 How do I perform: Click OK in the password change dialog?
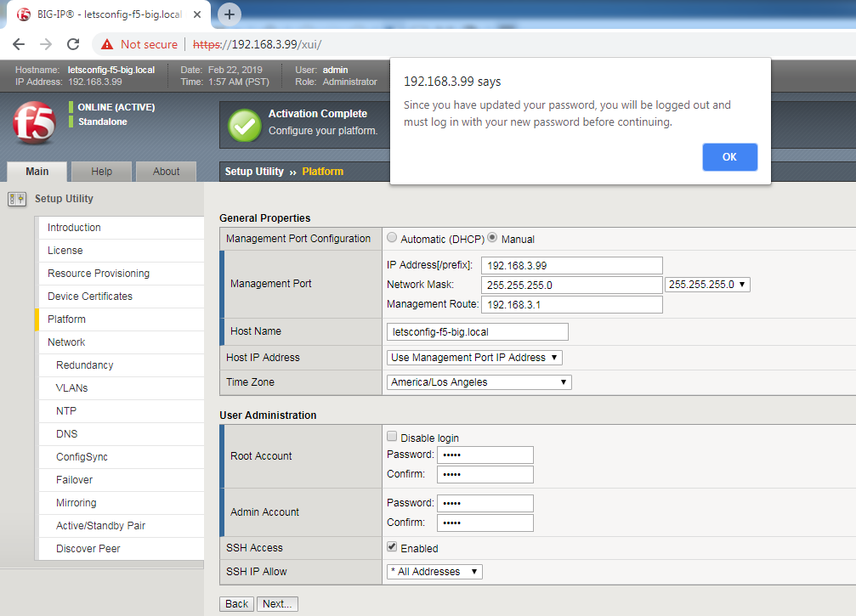729,157
